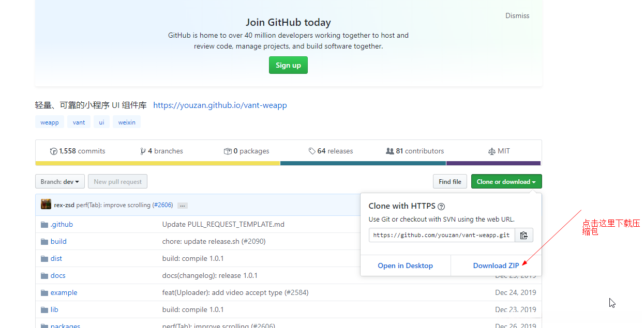Click the rex-zsd author name
Viewport: 644px width, 328px height.
tap(64, 205)
